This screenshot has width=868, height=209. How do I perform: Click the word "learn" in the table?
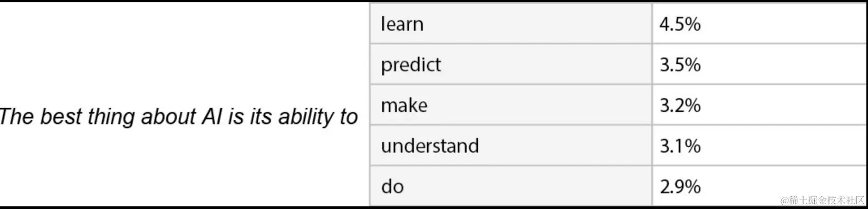coord(402,24)
